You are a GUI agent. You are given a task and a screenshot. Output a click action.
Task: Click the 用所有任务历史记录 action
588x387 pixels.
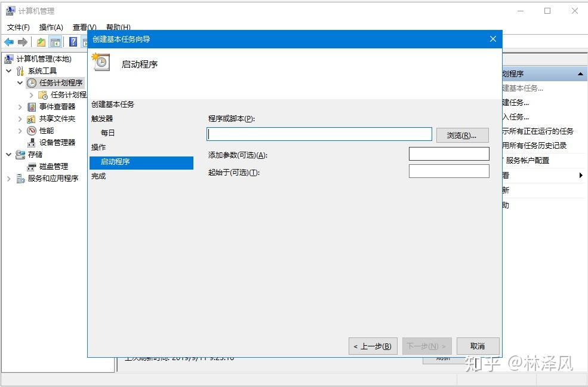[x=535, y=146]
